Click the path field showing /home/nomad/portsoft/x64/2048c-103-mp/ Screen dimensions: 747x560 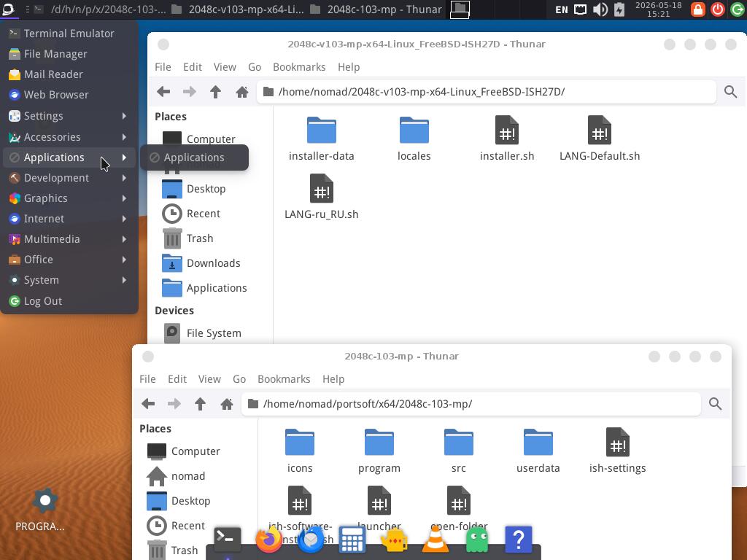pyautogui.click(x=471, y=404)
